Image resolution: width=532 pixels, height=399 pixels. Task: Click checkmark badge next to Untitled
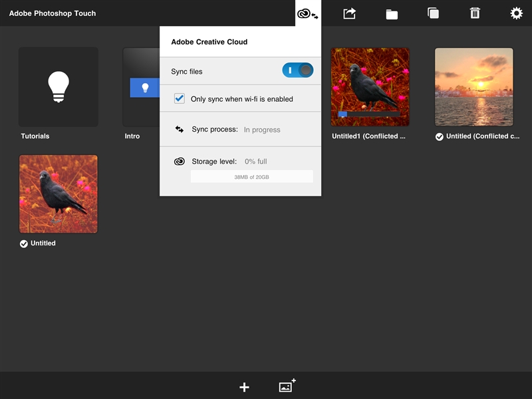click(24, 243)
